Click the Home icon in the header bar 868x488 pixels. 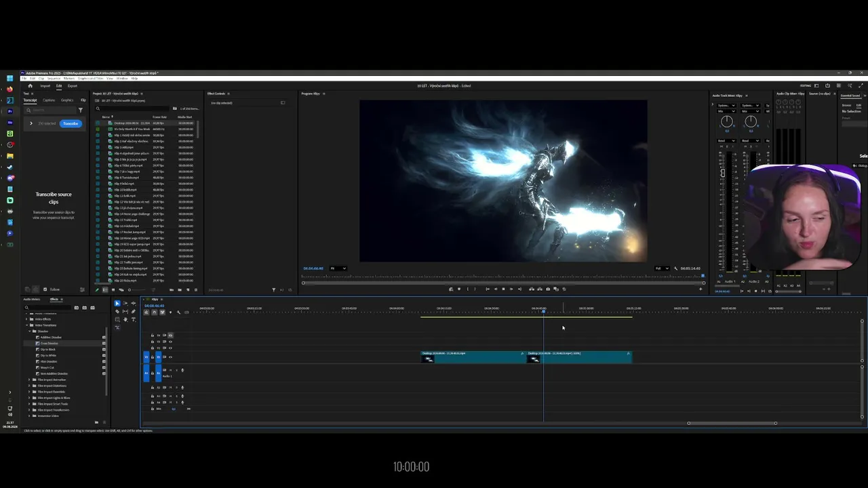[x=31, y=86]
